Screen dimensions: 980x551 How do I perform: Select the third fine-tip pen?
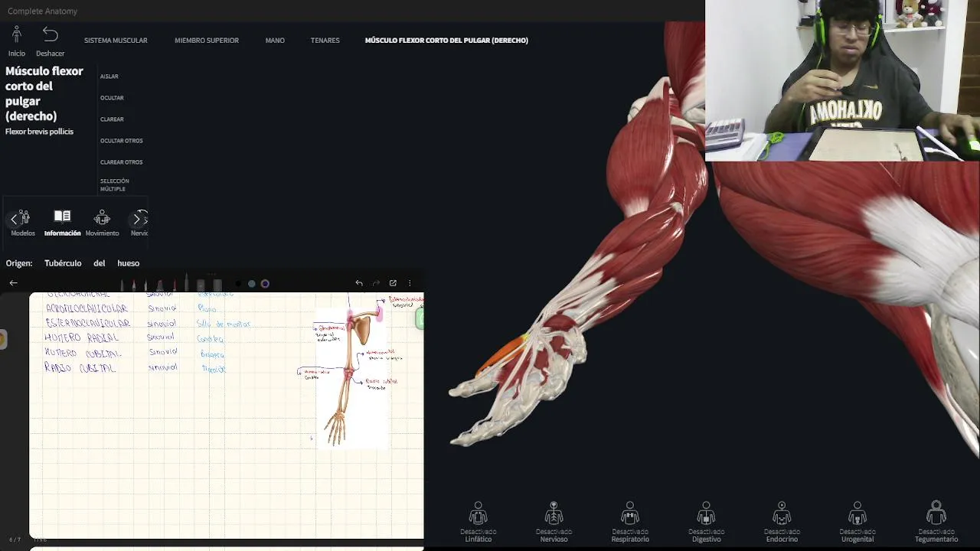point(145,285)
